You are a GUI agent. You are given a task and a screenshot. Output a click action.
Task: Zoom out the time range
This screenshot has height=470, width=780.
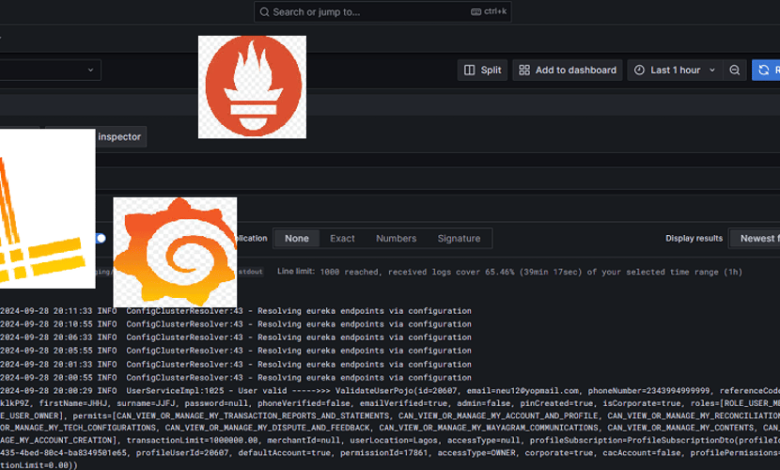[734, 70]
